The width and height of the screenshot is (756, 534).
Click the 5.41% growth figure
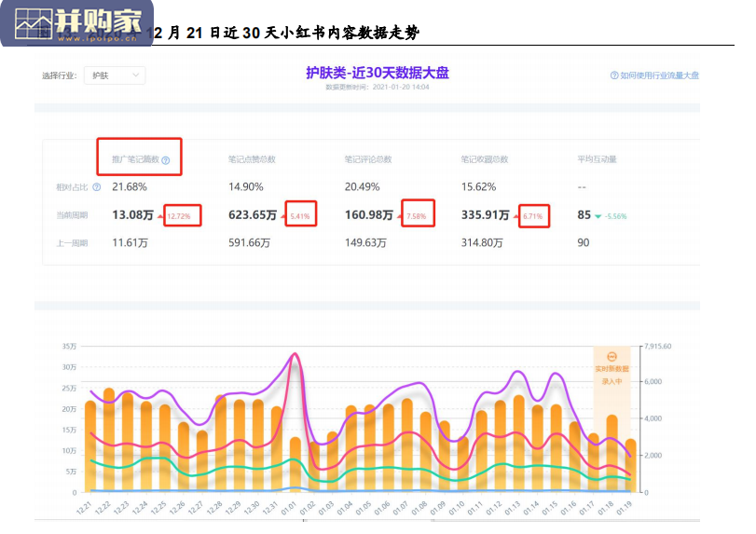click(300, 216)
